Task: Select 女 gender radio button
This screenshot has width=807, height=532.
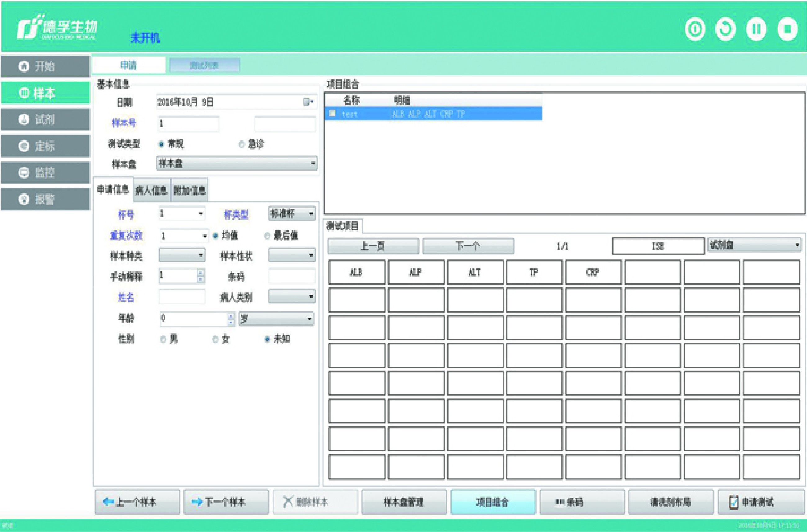Action: 215,339
